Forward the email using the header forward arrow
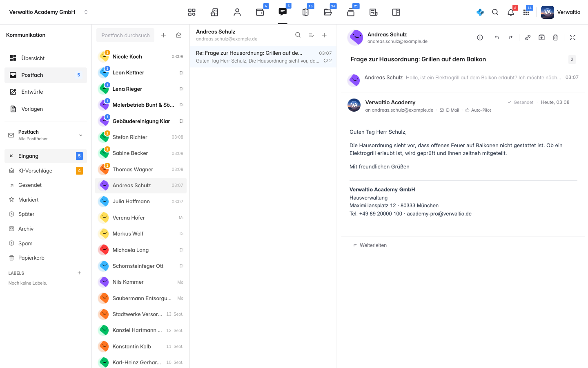The height and width of the screenshot is (368, 588). [510, 38]
